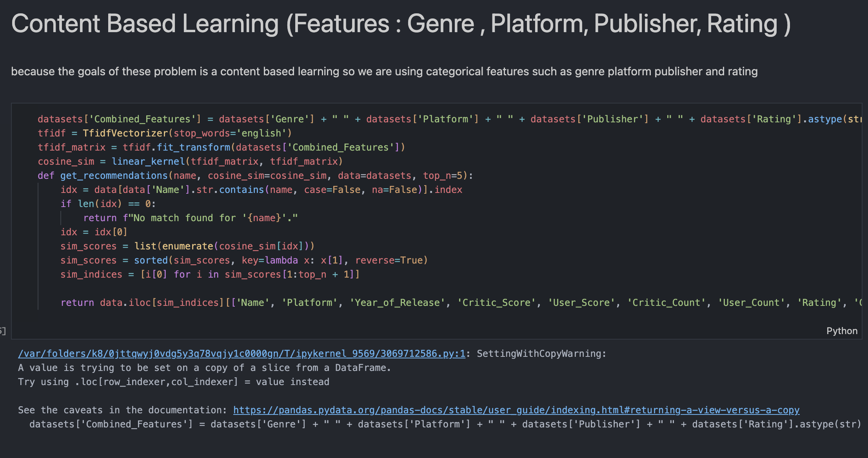Place cursor on the 'idx = idx[0]' line

point(94,232)
